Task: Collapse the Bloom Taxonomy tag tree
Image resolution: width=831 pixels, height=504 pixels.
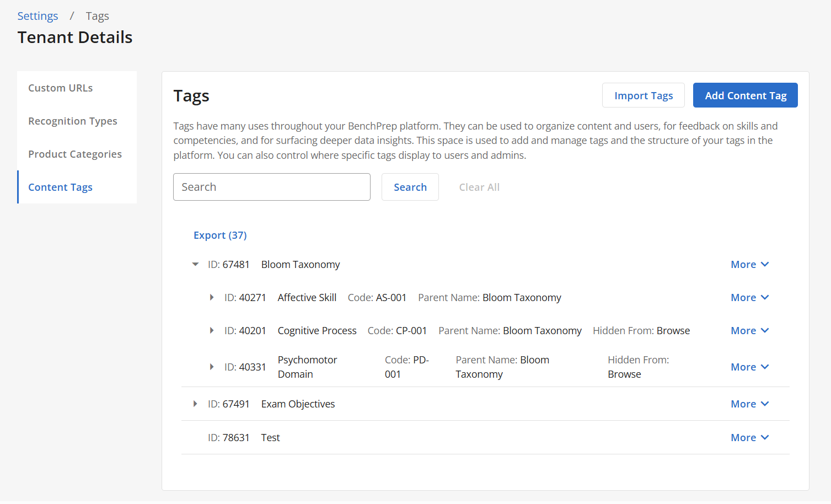Action: [x=195, y=265]
